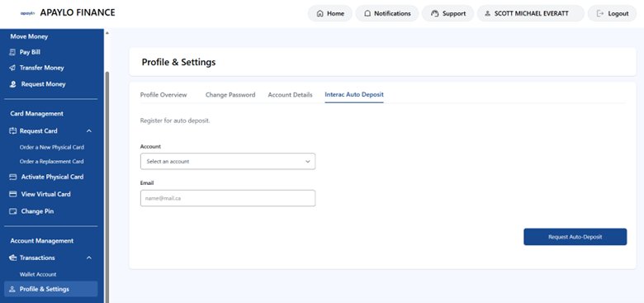The width and height of the screenshot is (644, 303).
Task: Switch to the Change Password tab
Action: click(x=230, y=95)
